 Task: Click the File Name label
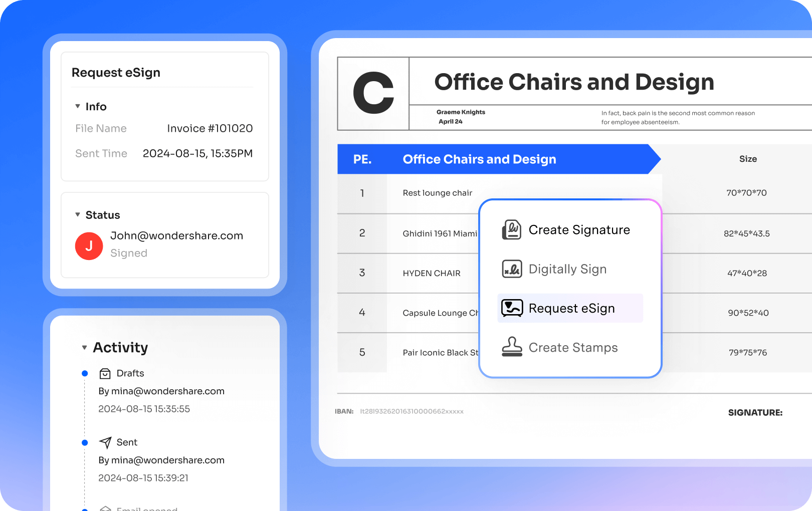tap(101, 128)
